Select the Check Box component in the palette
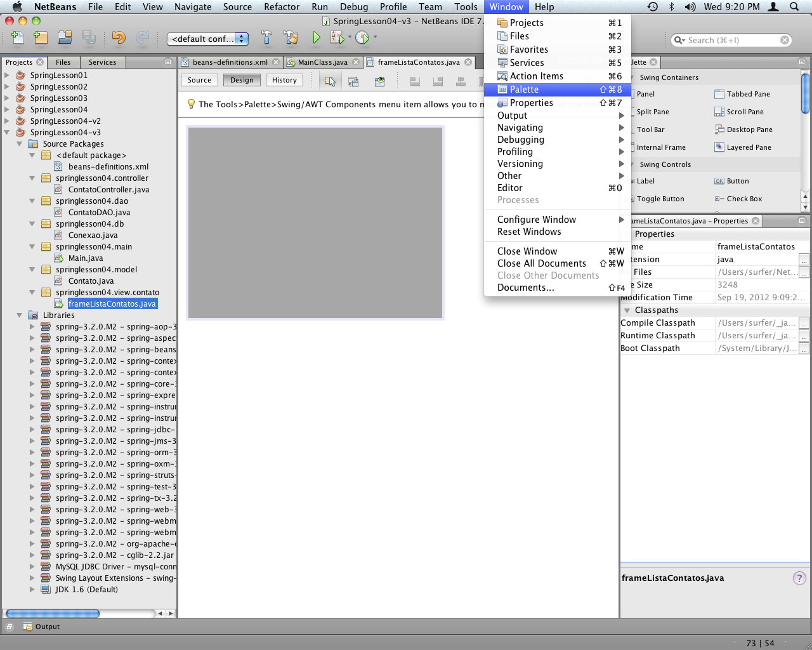The image size is (812, 650). coord(738,199)
